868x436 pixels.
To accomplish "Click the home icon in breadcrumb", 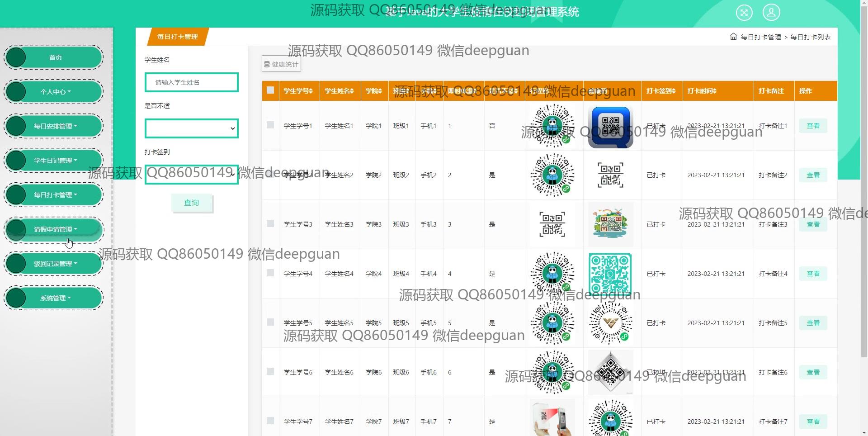I will (733, 37).
